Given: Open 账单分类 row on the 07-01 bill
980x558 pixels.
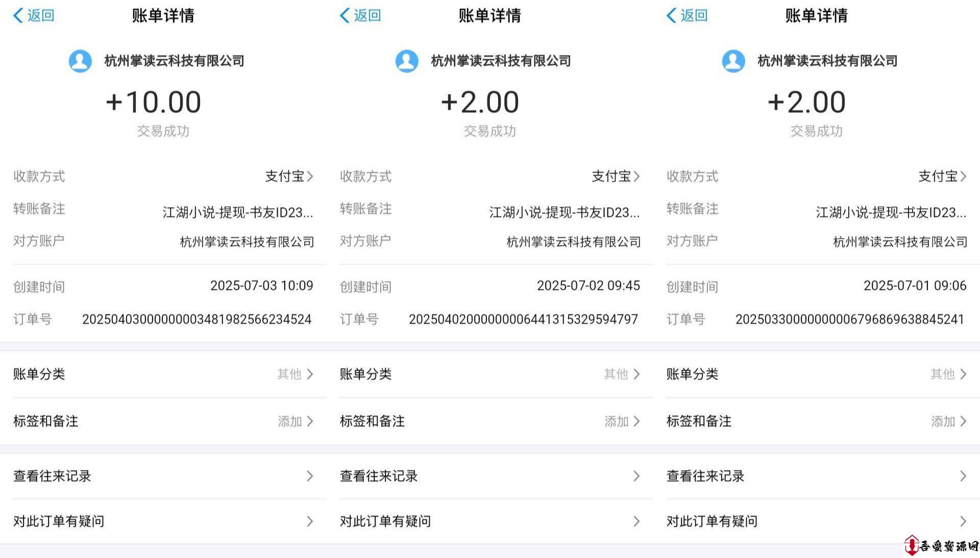Looking at the screenshot, I should click(x=817, y=374).
